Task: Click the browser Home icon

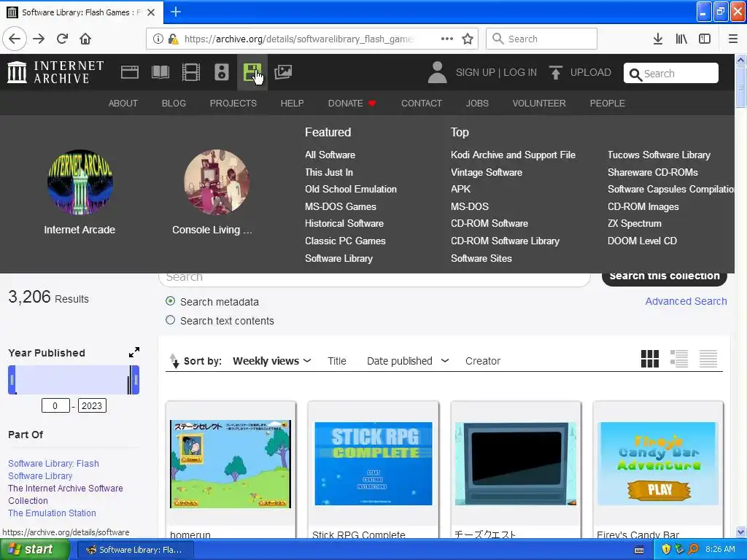Action: coord(85,39)
